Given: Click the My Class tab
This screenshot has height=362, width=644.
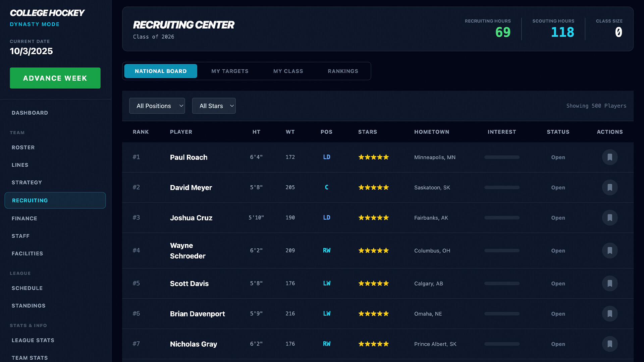Looking at the screenshot, I should coord(288,71).
